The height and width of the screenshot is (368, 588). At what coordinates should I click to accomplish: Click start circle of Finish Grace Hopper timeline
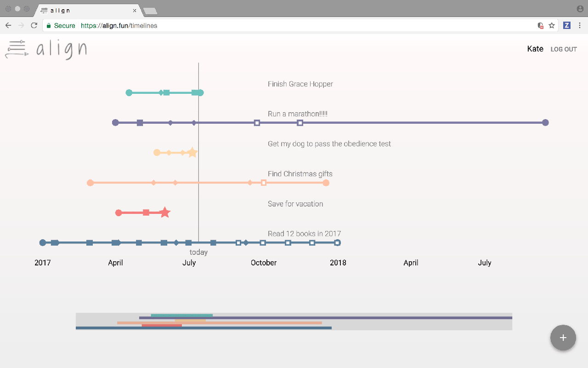click(x=129, y=93)
